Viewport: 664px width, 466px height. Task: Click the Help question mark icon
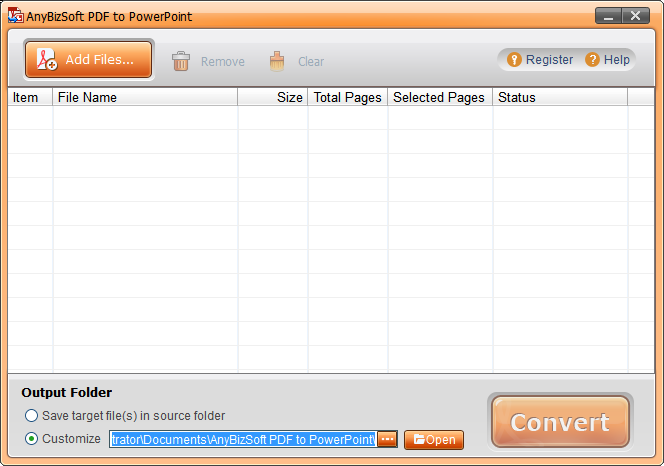(x=593, y=60)
